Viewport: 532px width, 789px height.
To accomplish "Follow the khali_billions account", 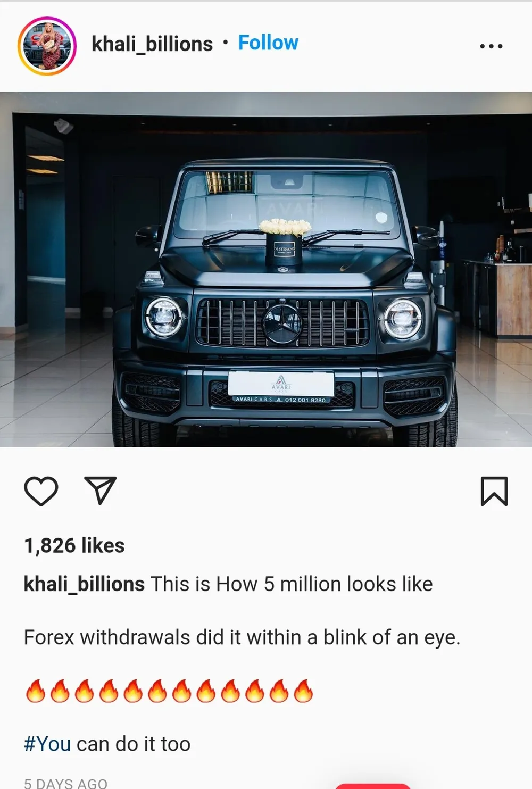I will click(x=268, y=43).
